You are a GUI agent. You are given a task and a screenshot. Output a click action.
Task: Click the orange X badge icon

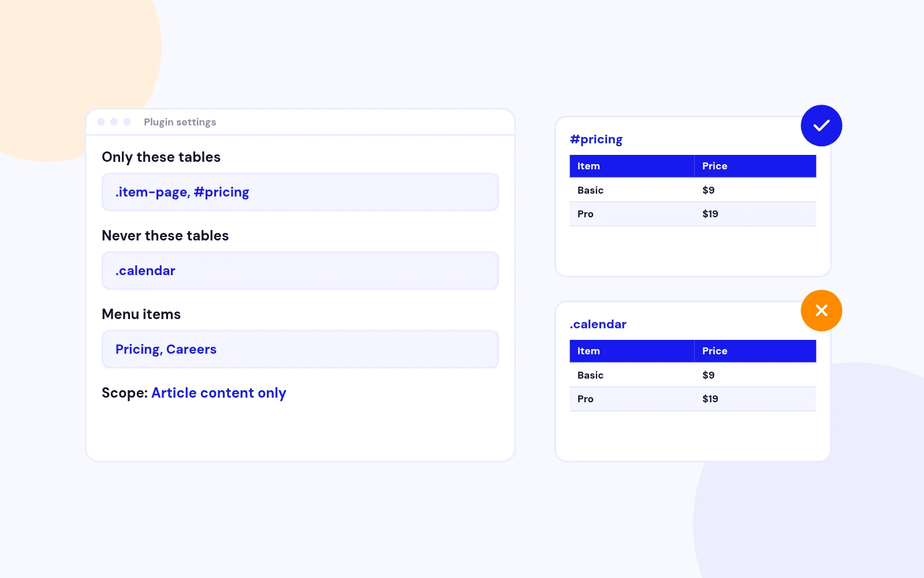(x=821, y=310)
